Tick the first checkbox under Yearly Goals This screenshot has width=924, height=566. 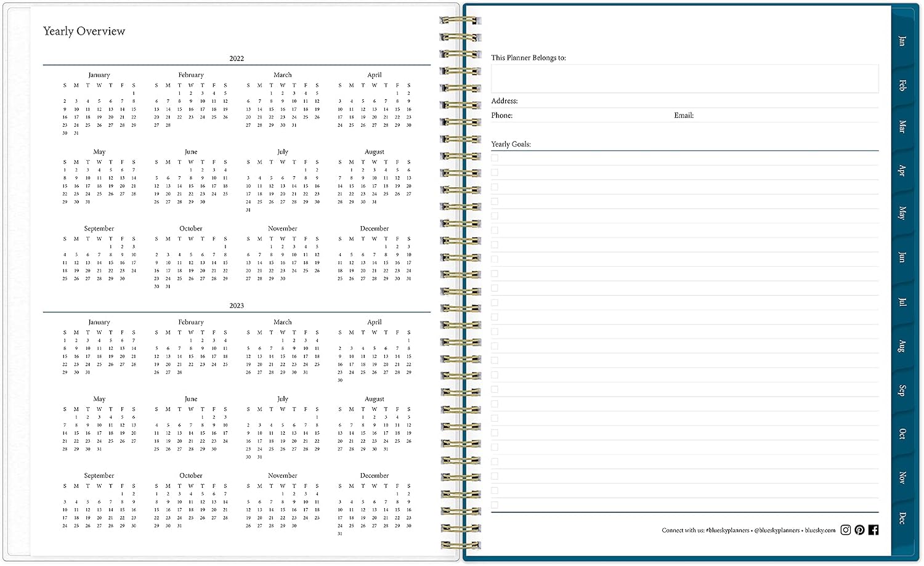495,158
